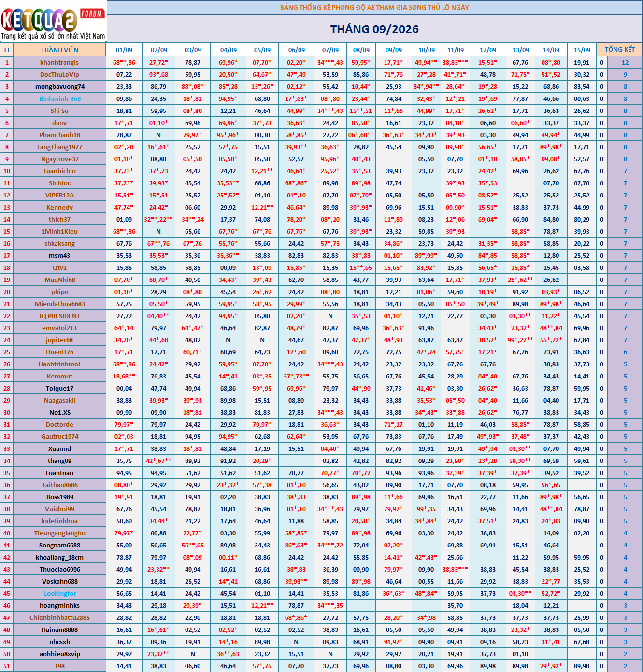Screen dimensions: 643x672
Task: Select jupiter68's 13/09 cell 99*,27**
Action: pyautogui.click(x=520, y=340)
